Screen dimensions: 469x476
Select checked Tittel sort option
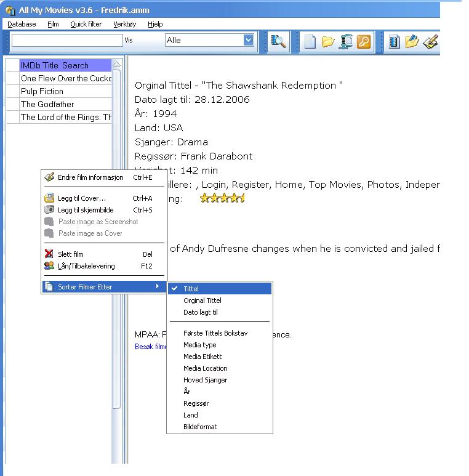220,289
